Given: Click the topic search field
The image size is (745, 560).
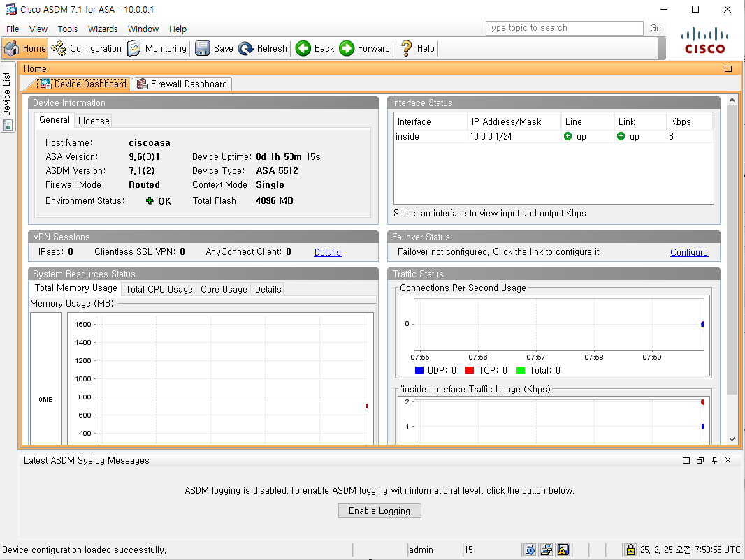Looking at the screenshot, I should (x=565, y=28).
